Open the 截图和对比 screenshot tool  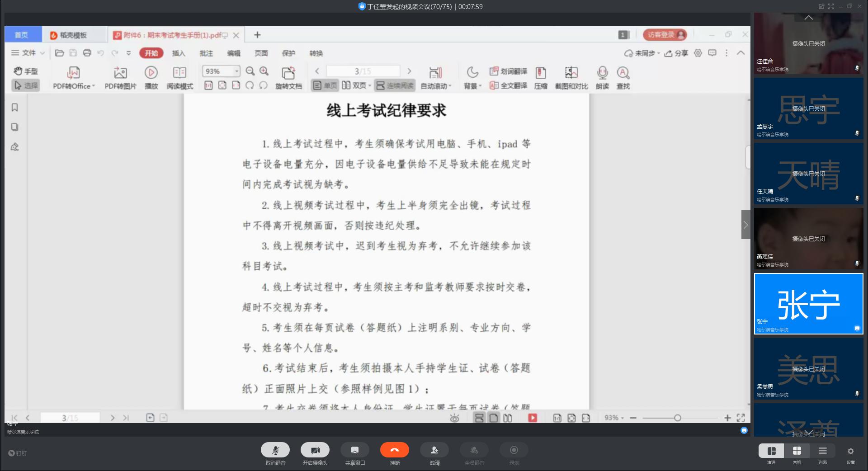pyautogui.click(x=571, y=73)
